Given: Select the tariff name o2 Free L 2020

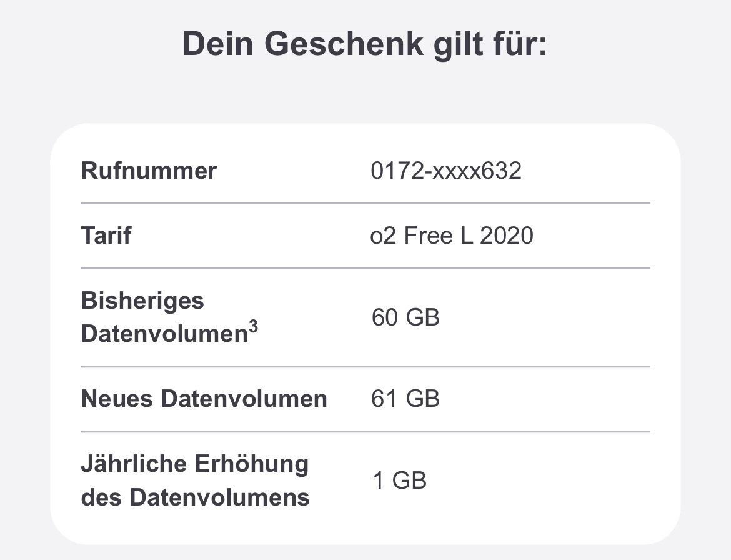Looking at the screenshot, I should (x=452, y=236).
